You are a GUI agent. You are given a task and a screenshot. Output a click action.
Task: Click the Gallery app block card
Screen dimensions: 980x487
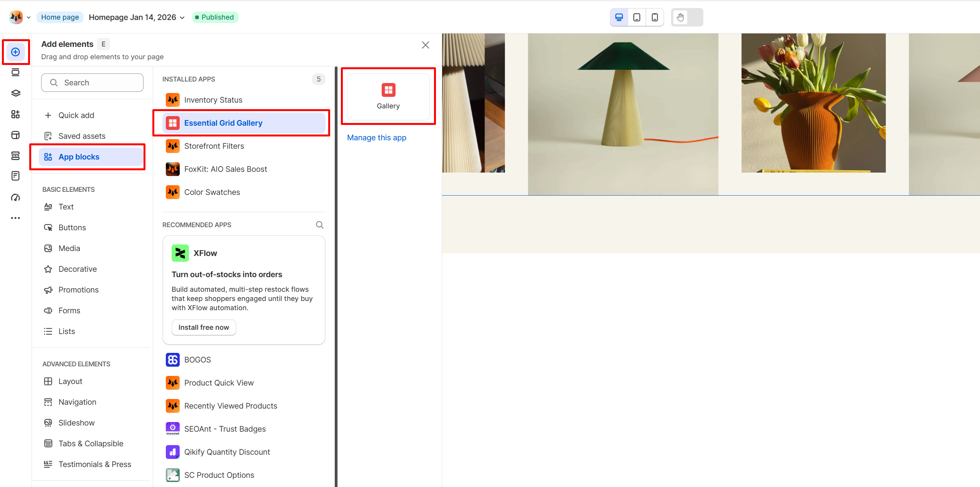click(388, 96)
